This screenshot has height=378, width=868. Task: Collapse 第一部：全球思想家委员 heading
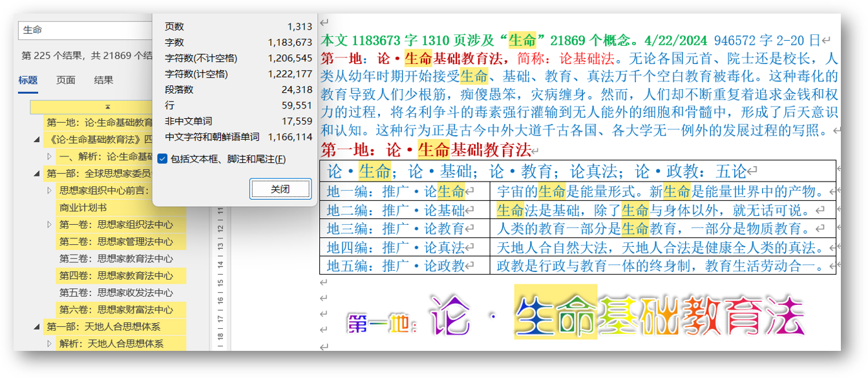pos(37,173)
